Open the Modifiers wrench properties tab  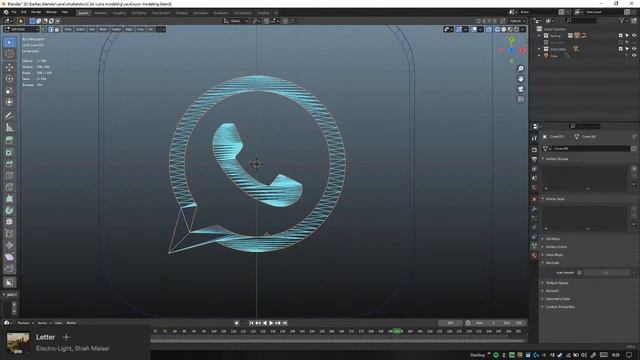point(534,209)
